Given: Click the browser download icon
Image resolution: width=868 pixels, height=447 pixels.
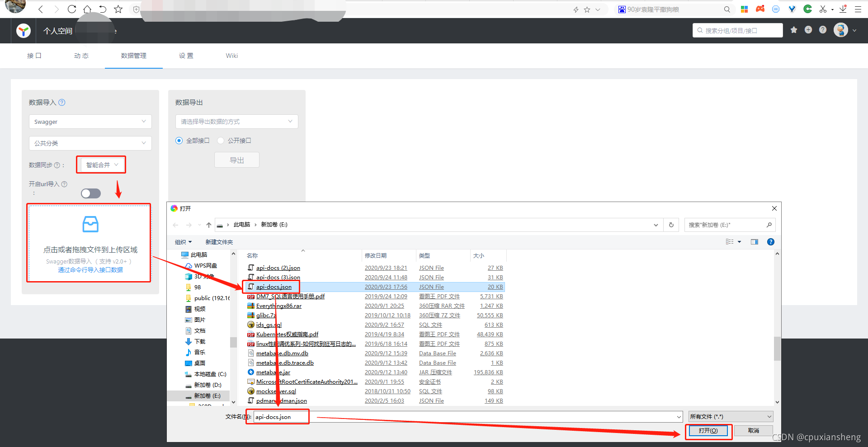Looking at the screenshot, I should 843,9.
